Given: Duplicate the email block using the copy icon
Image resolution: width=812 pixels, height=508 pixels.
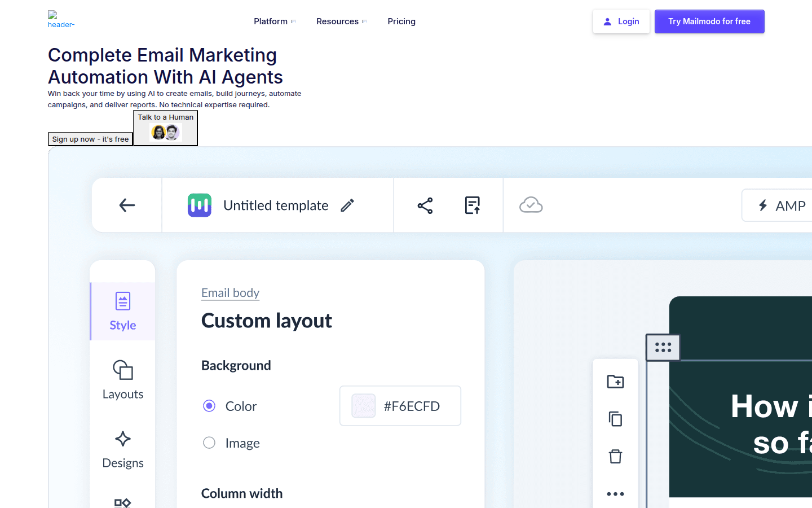Looking at the screenshot, I should (x=615, y=419).
